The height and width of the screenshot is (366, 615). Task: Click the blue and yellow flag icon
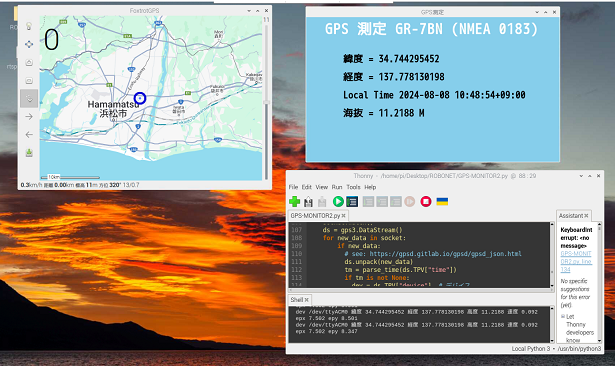pos(442,202)
